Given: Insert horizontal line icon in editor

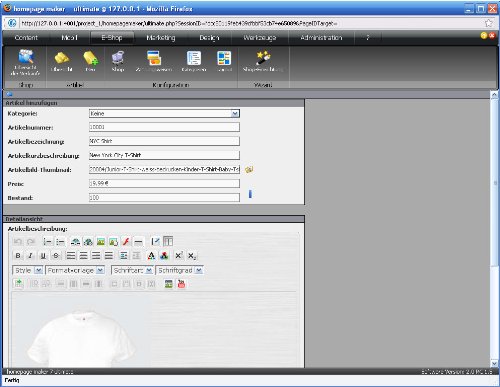Looking at the screenshot, I should pos(139,242).
